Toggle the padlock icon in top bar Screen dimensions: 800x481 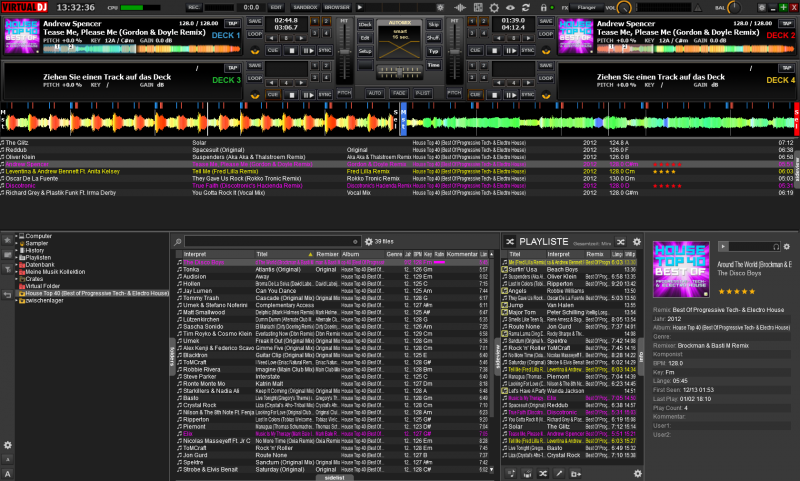point(543,8)
